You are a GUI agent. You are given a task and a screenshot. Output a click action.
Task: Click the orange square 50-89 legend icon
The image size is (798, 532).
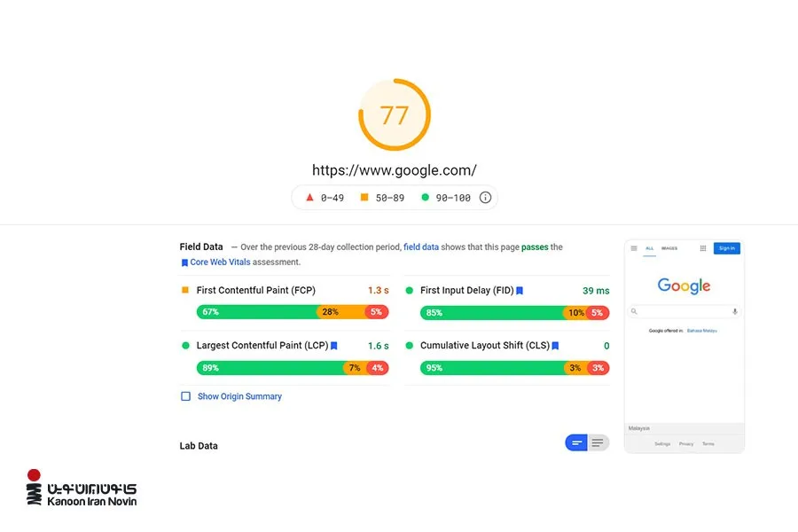364,197
